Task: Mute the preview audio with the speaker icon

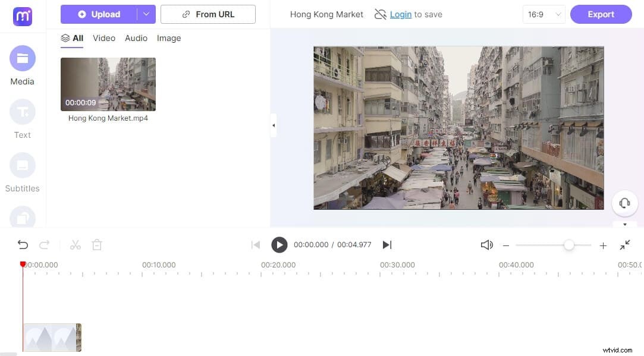Action: (486, 244)
